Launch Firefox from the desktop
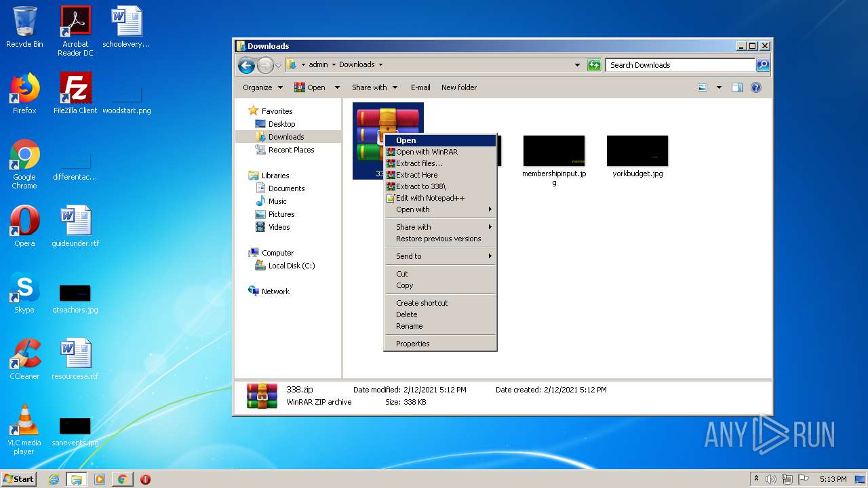 coord(24,94)
